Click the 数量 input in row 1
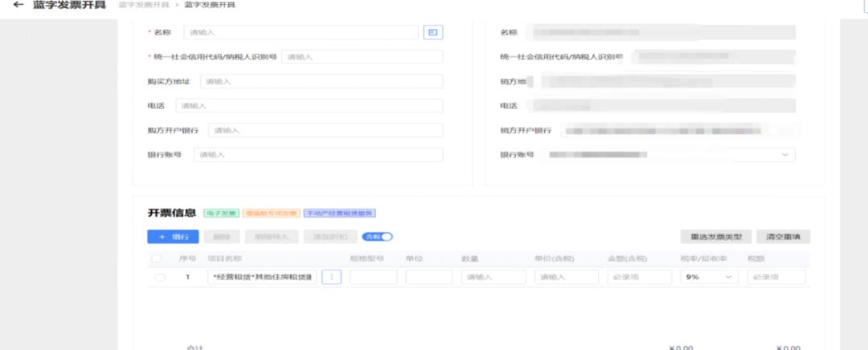868x350 pixels. pyautogui.click(x=493, y=277)
